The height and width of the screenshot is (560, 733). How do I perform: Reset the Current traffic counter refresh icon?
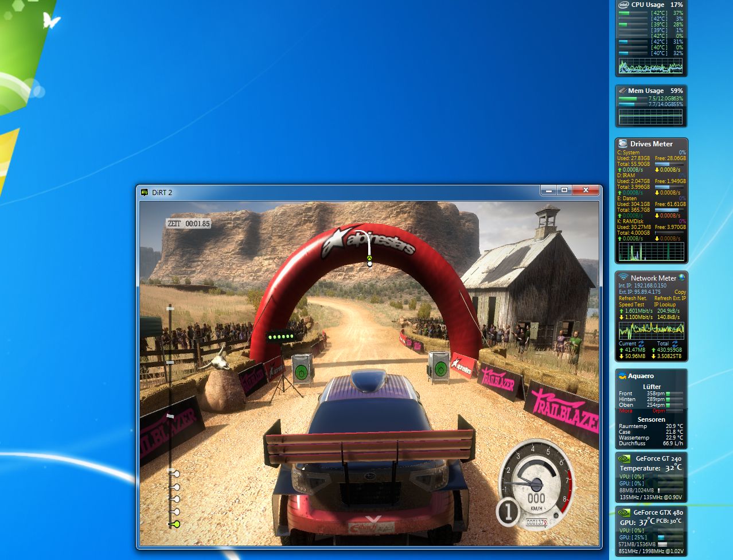coord(641,343)
